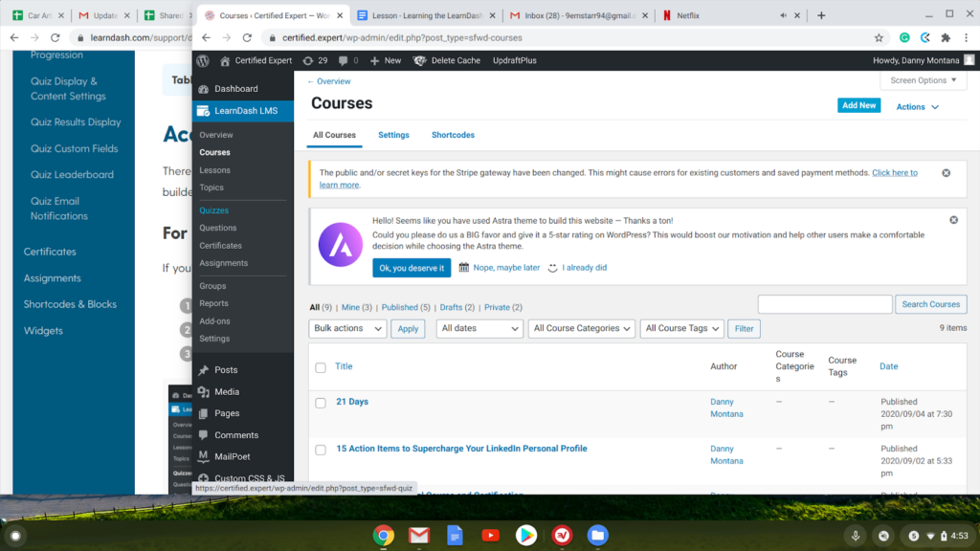This screenshot has width=980, height=551.
Task: Open Certificates in the LearnDash submenu
Action: click(221, 246)
